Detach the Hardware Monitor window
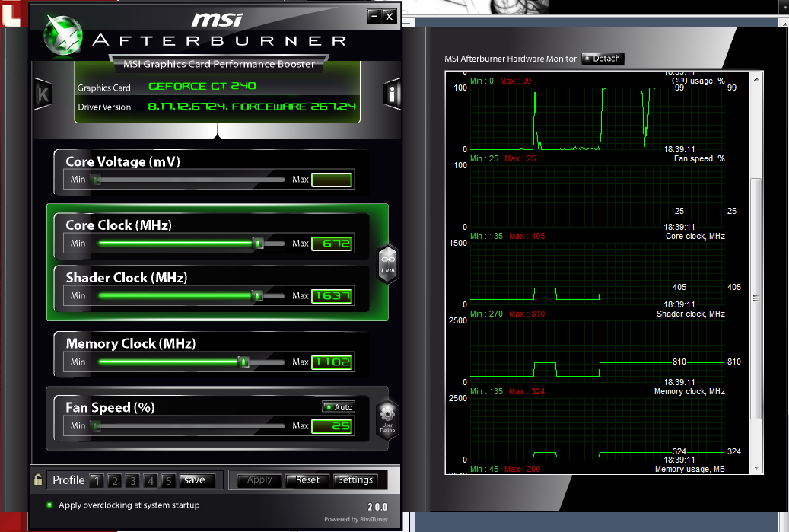Viewport: 789px width, 532px height. point(603,59)
